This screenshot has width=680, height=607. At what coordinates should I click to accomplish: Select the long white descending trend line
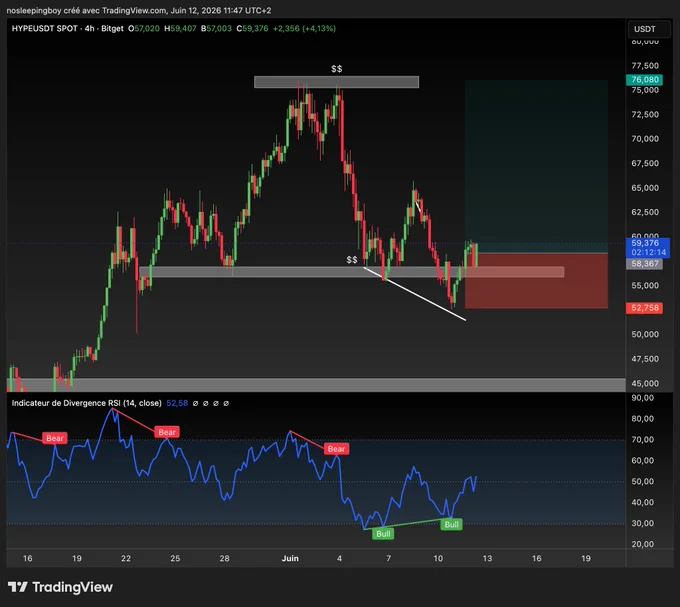[x=415, y=294]
